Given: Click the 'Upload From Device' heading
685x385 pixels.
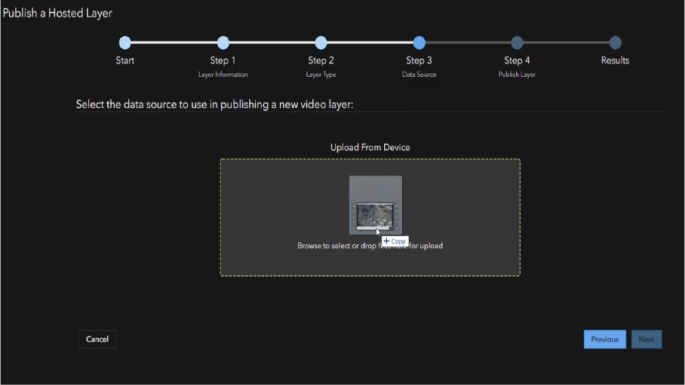Looking at the screenshot, I should point(370,147).
